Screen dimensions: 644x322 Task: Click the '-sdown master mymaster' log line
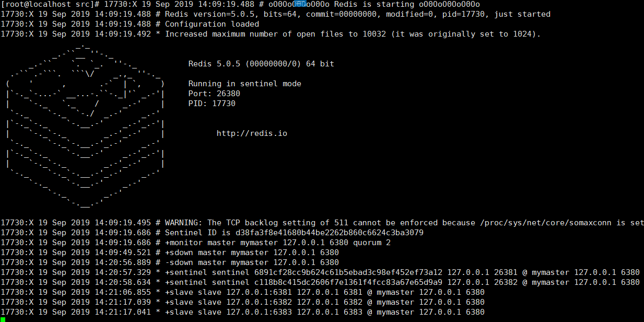170,262
